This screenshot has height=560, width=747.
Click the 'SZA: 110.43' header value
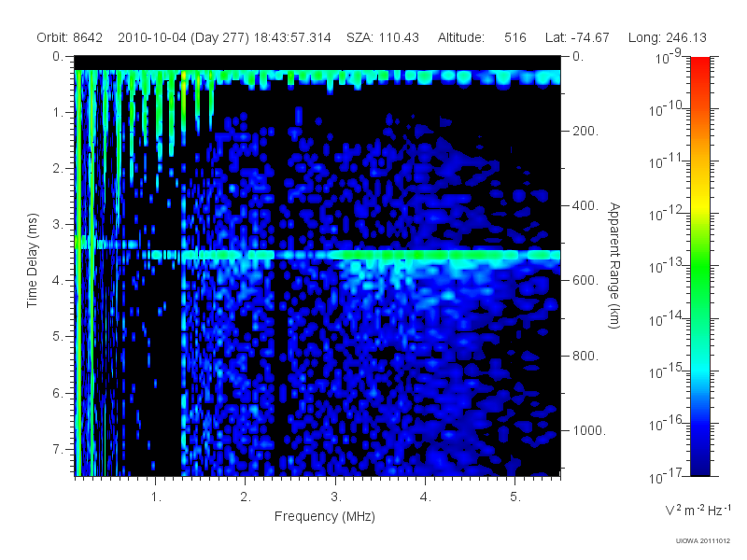383,37
